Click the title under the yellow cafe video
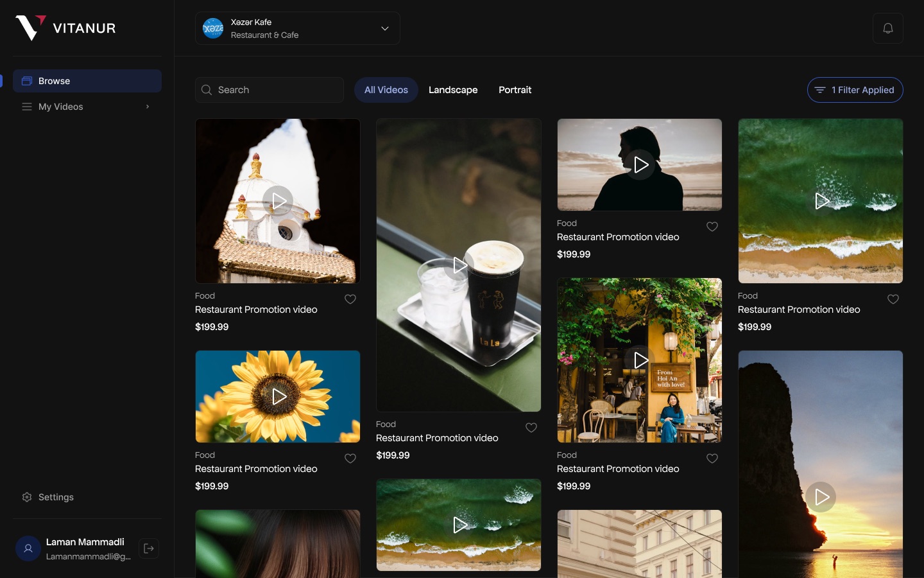The image size is (924, 578). pos(618,469)
